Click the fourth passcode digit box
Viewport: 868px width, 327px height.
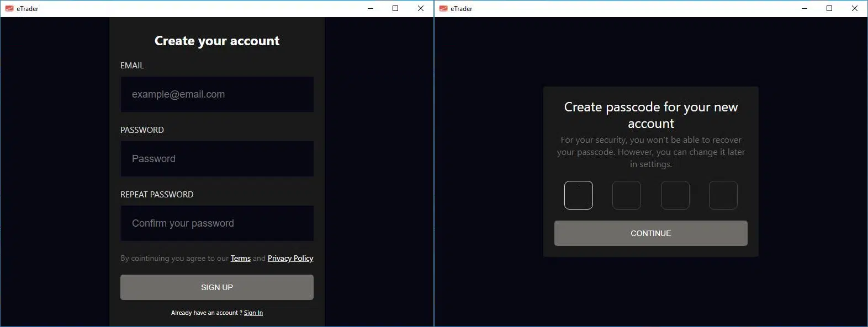[x=723, y=195]
